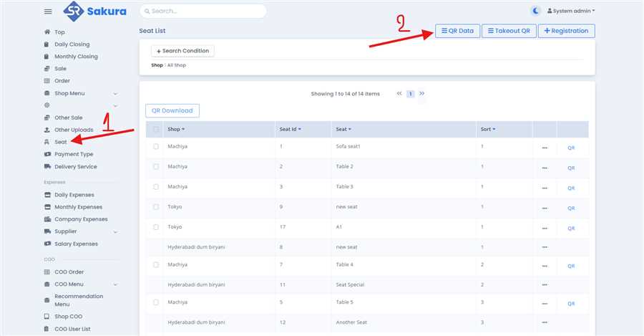
Task: Check the select-all checkbox in table header
Action: (156, 130)
